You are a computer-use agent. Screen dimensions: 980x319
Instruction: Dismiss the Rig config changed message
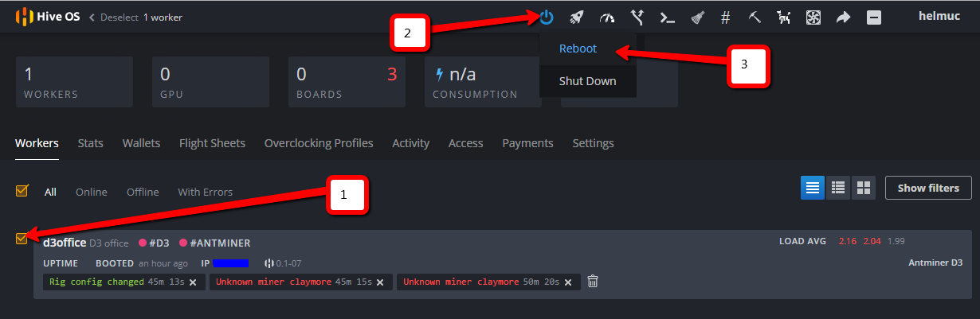[193, 282]
